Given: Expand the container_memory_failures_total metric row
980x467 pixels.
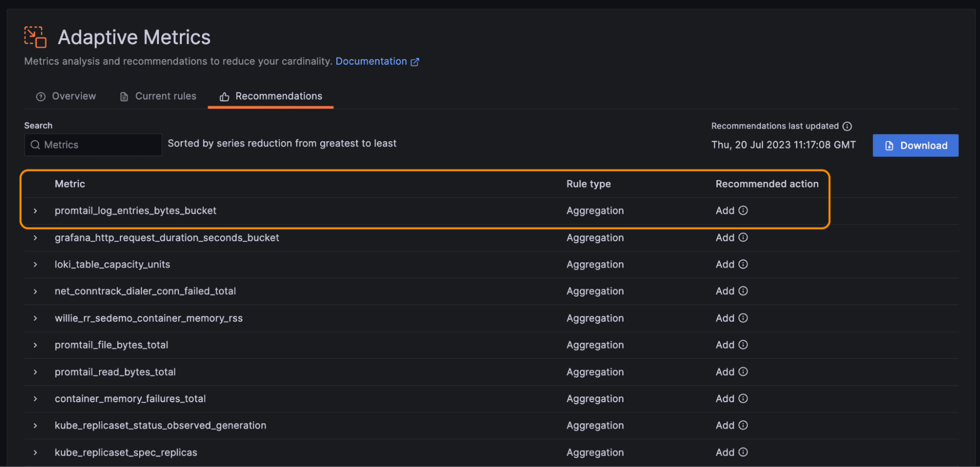Looking at the screenshot, I should click(35, 398).
